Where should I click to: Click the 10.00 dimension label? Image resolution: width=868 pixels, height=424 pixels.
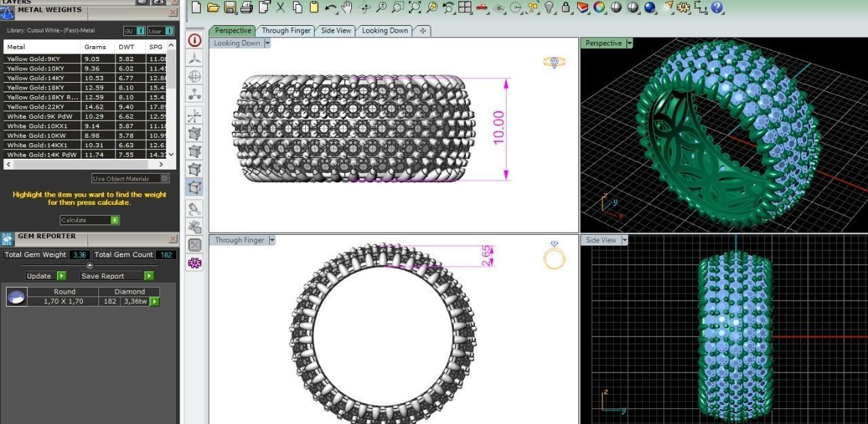tap(499, 128)
